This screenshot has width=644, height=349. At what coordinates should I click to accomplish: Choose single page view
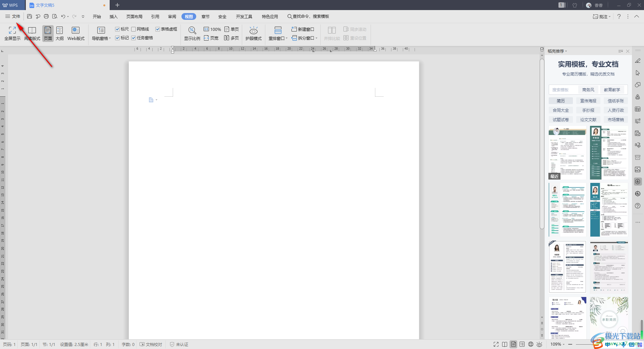click(x=231, y=30)
